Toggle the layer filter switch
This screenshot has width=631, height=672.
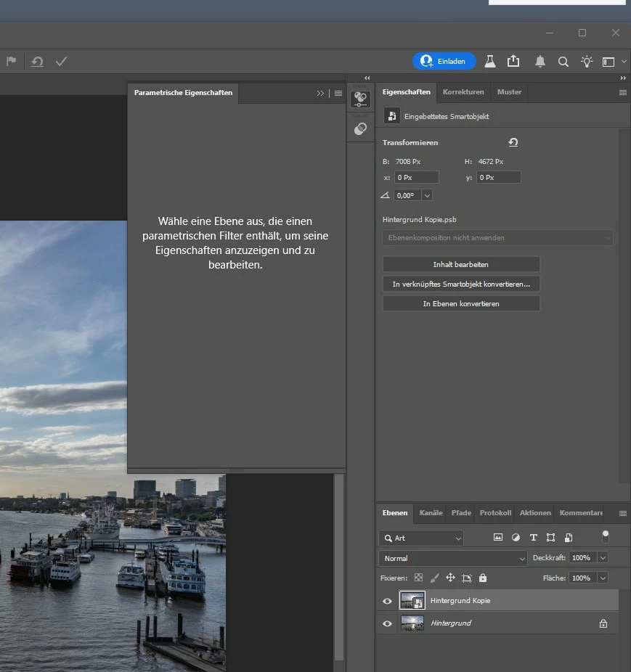[605, 537]
